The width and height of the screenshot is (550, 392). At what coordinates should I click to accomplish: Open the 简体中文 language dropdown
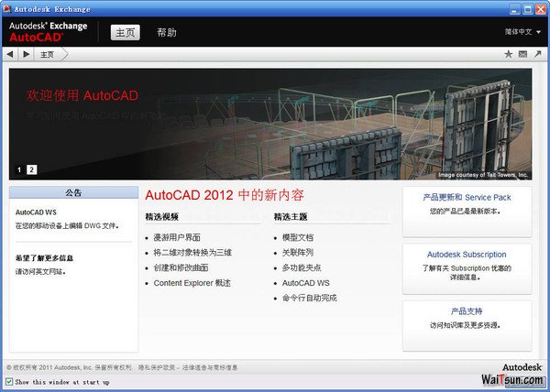pyautogui.click(x=522, y=32)
